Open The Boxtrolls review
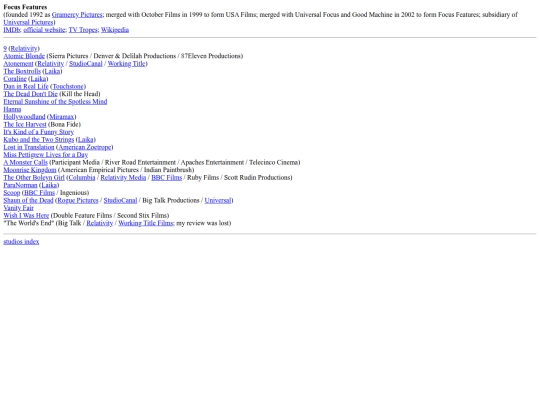This screenshot has width=540, height=405. pos(22,71)
